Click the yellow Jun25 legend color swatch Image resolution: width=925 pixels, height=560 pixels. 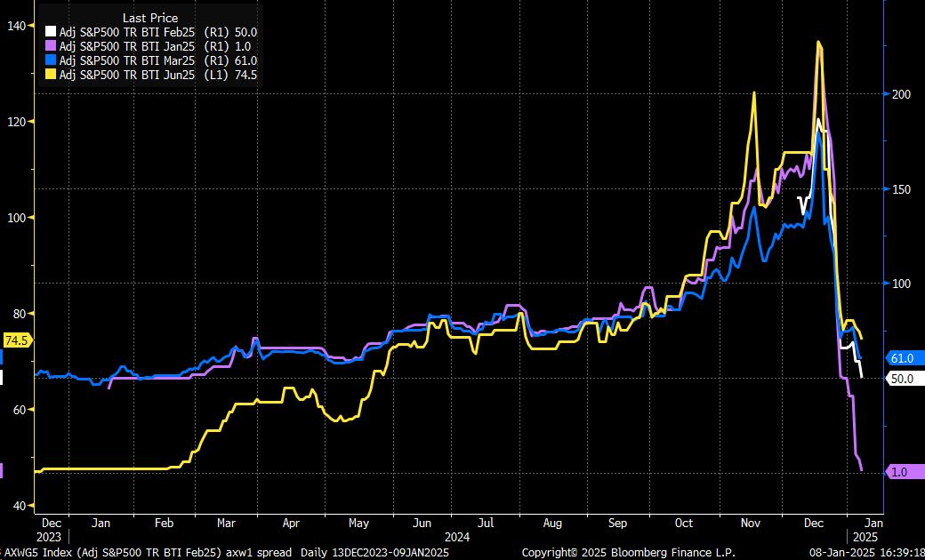(52, 75)
